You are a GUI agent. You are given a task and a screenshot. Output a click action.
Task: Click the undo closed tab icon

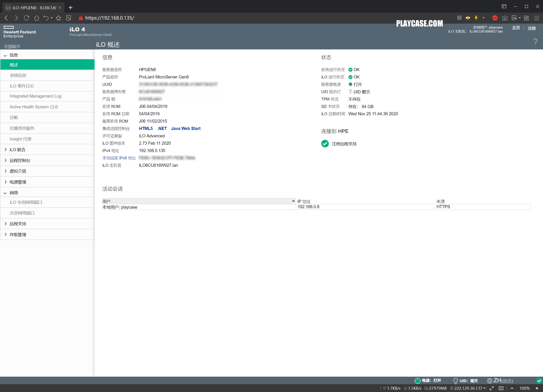click(x=46, y=18)
